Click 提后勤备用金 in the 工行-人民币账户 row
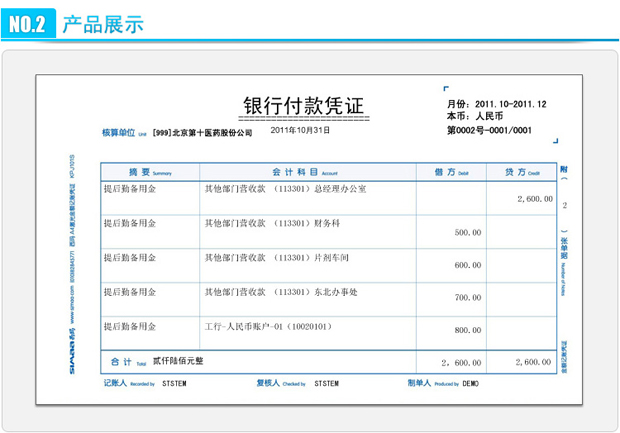Screen dimensions: 620x433 click(130, 327)
